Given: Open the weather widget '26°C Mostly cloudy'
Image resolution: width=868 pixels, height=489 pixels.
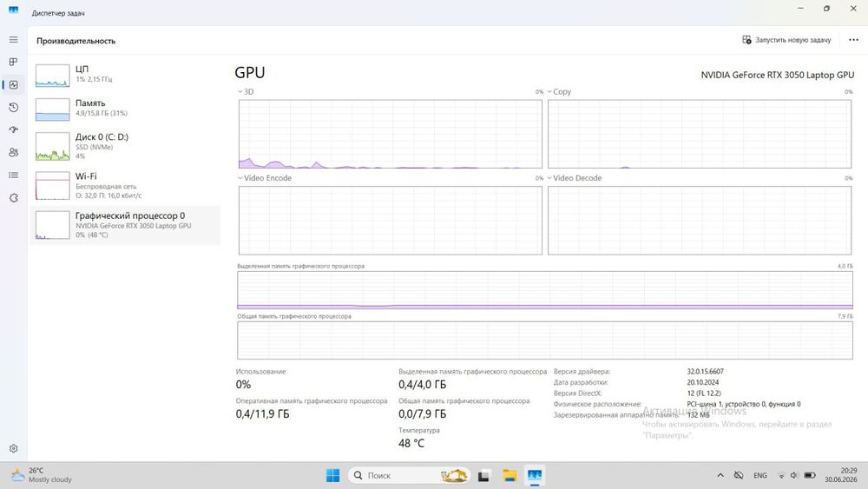Looking at the screenshot, I should click(x=42, y=475).
